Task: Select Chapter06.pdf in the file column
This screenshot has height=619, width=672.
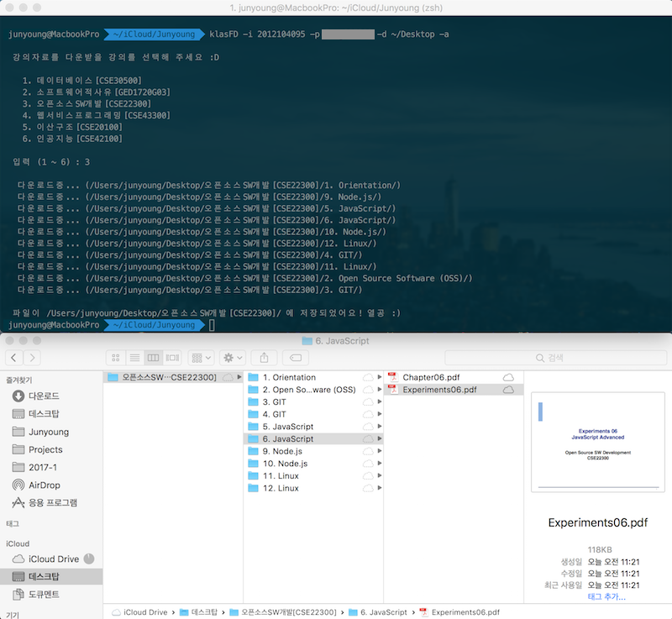Action: point(433,376)
